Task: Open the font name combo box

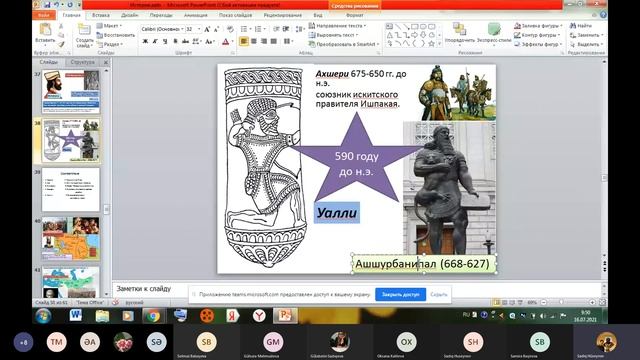Action: tap(162, 29)
